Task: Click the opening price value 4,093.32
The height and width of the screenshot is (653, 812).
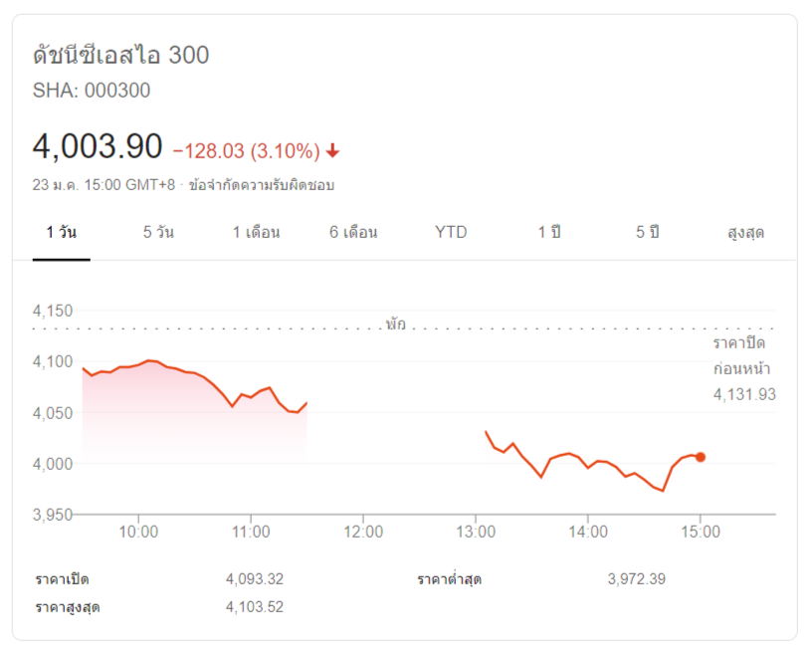Action: click(255, 579)
